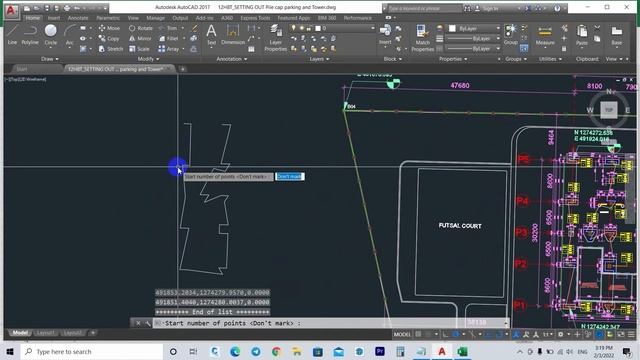Click the layer 0 color swatch

point(318,28)
